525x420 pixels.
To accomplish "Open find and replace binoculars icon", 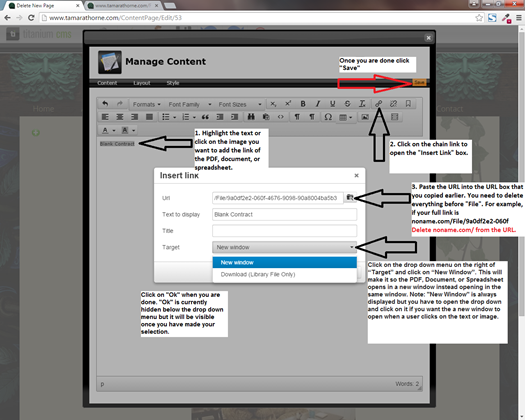I will click(x=251, y=117).
